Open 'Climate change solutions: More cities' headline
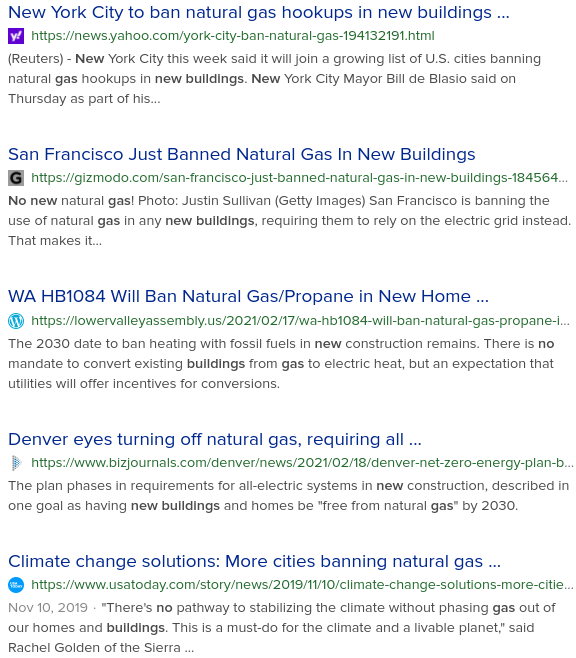Viewport: 576px width, 658px height. pos(254,561)
